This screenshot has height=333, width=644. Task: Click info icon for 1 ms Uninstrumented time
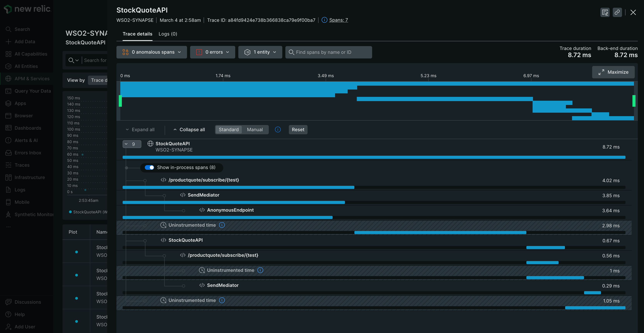(260, 270)
